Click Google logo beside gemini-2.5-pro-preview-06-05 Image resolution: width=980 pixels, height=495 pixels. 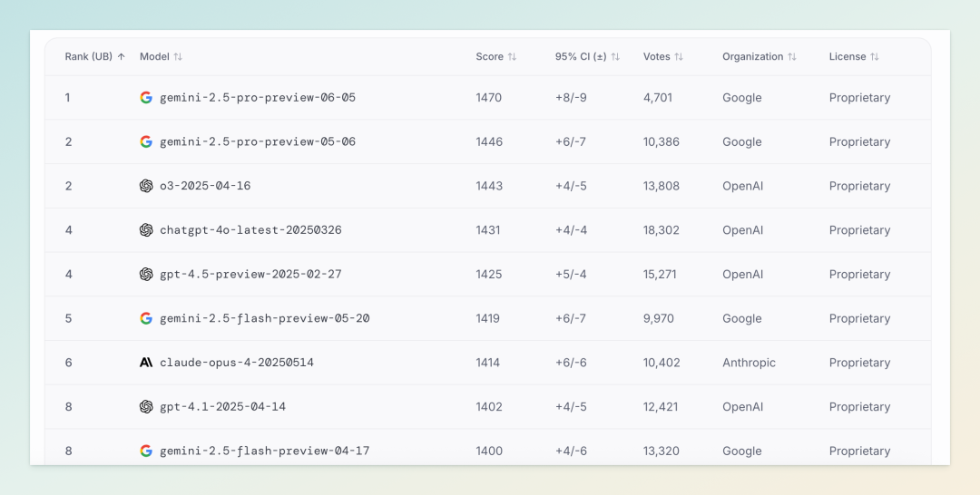[x=146, y=97]
